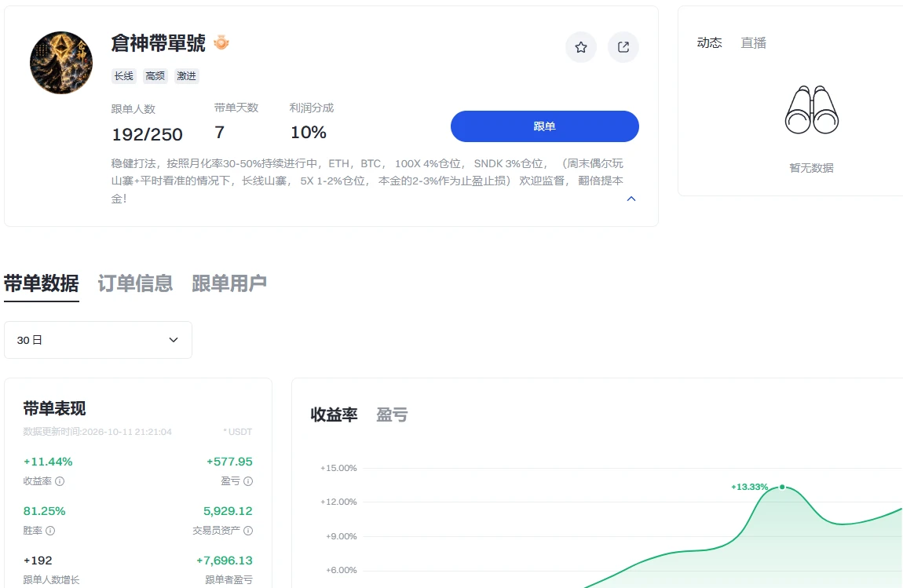The width and height of the screenshot is (903, 588).
Task: Click info icon next to 盈亏 label
Action: (x=248, y=481)
